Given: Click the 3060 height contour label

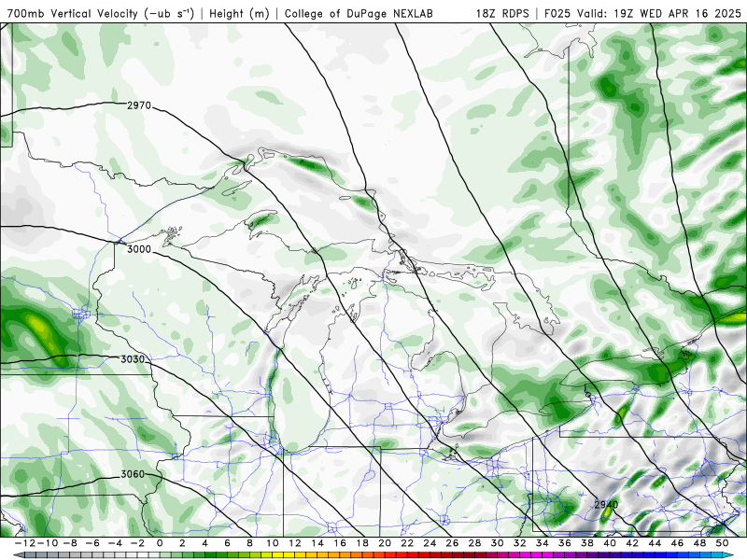Looking at the screenshot, I should (x=133, y=474).
